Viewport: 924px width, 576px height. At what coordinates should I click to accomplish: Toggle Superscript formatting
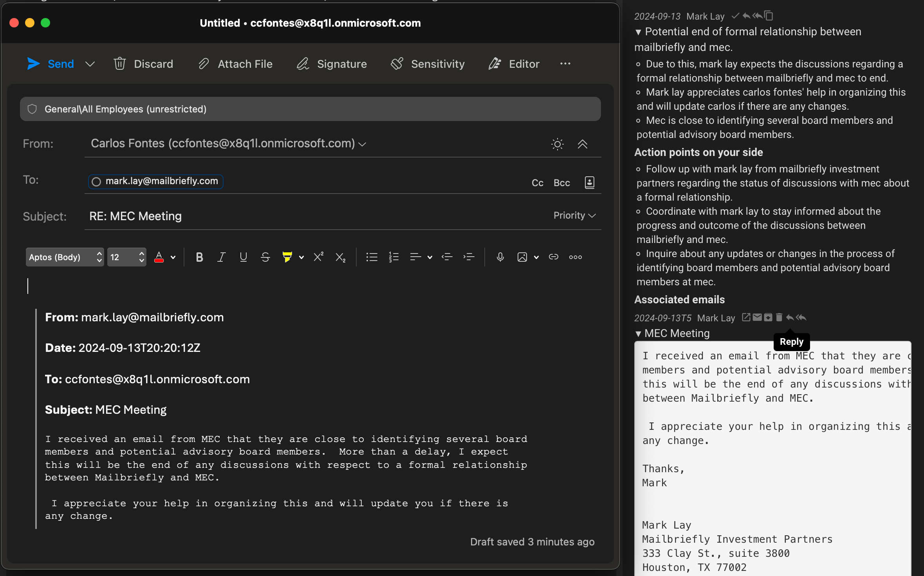point(318,257)
